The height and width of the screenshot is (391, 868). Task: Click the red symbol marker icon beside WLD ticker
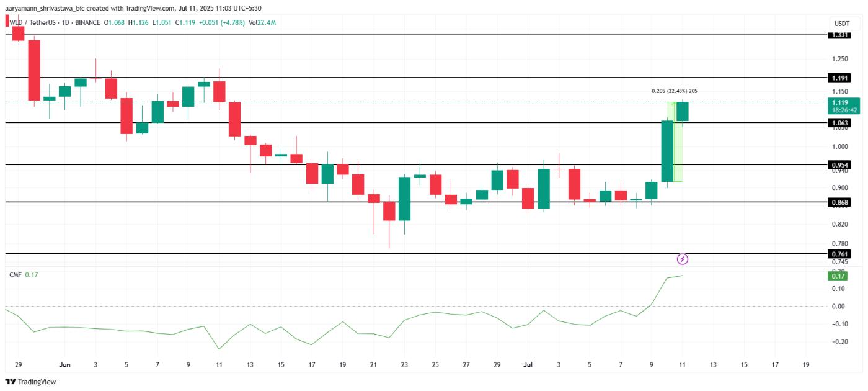7,21
